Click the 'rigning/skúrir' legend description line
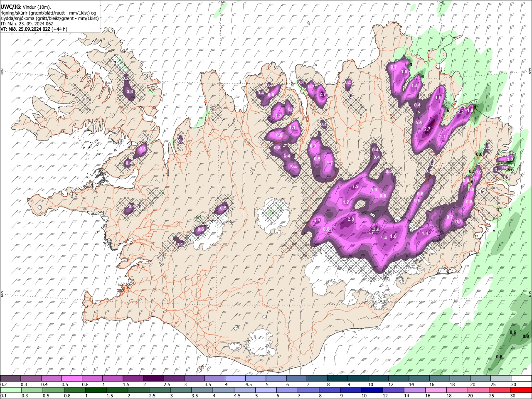The height and width of the screenshot is (399, 532). [48, 13]
